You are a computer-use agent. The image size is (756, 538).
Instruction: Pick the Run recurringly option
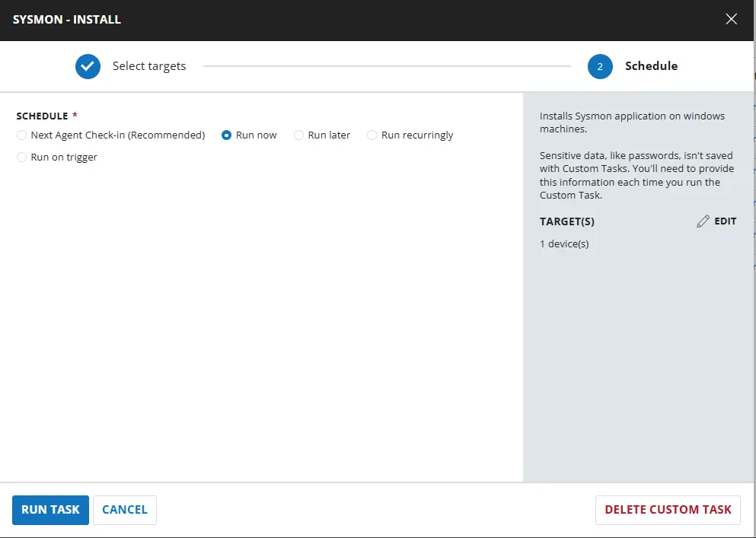[x=372, y=135]
